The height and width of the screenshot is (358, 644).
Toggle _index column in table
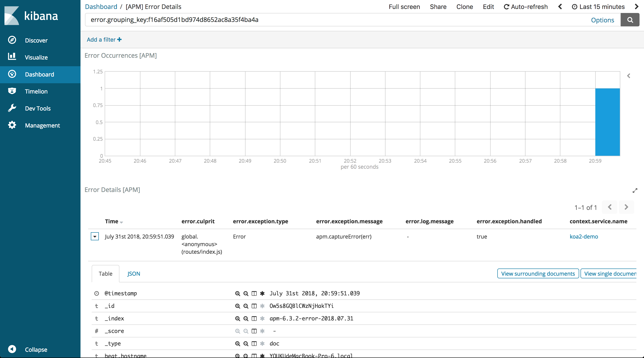(x=254, y=318)
